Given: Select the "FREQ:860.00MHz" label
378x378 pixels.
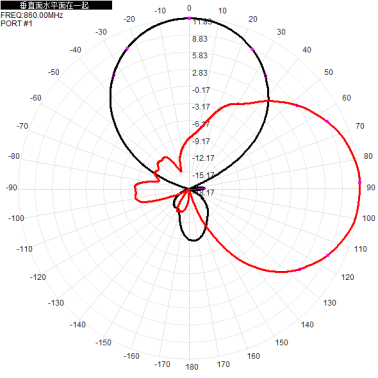Looking at the screenshot, I should pos(32,15).
